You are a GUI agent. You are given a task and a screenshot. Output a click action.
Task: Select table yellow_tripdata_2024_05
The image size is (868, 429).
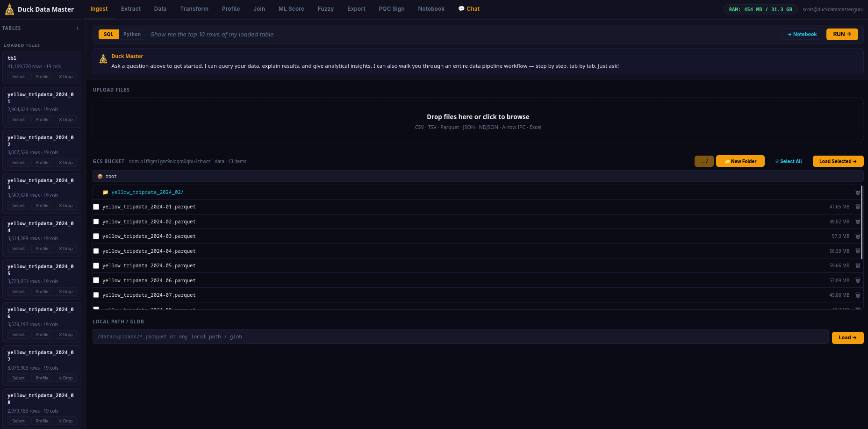point(19,292)
